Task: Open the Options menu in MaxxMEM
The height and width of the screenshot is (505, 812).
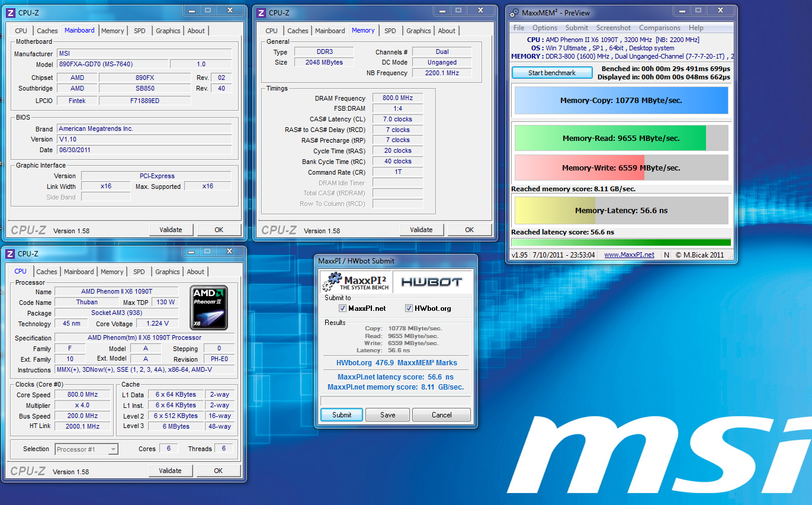Action: click(x=545, y=28)
